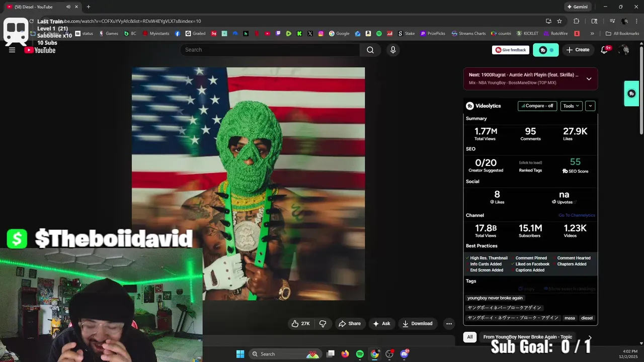The height and width of the screenshot is (362, 644).
Task: Click the YouTube search magnifier button
Action: tap(370, 50)
